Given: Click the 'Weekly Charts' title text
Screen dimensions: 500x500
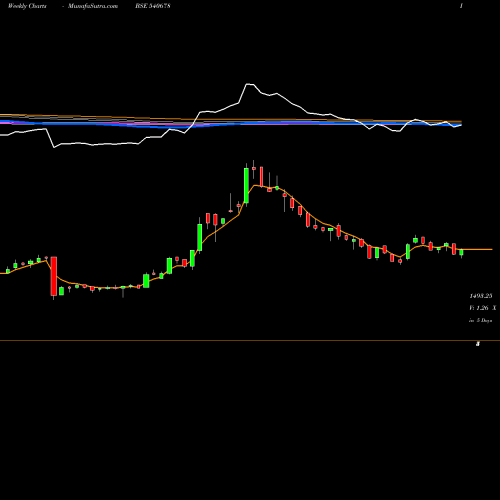Looking at the screenshot, I should [27, 6].
